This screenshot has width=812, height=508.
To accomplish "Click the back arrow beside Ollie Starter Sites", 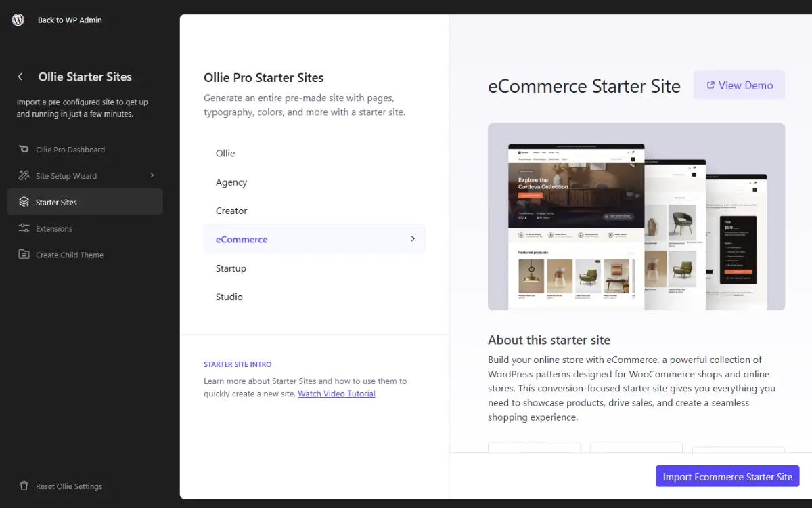I will (20, 77).
